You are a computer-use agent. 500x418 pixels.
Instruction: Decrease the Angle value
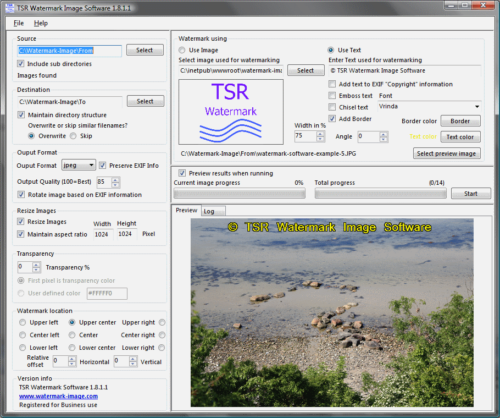(384, 139)
